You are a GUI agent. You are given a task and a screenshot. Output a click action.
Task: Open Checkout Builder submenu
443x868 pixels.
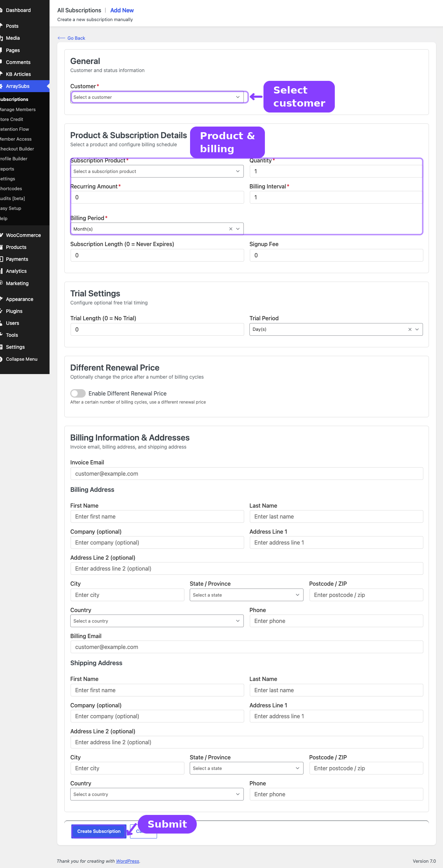pyautogui.click(x=17, y=149)
